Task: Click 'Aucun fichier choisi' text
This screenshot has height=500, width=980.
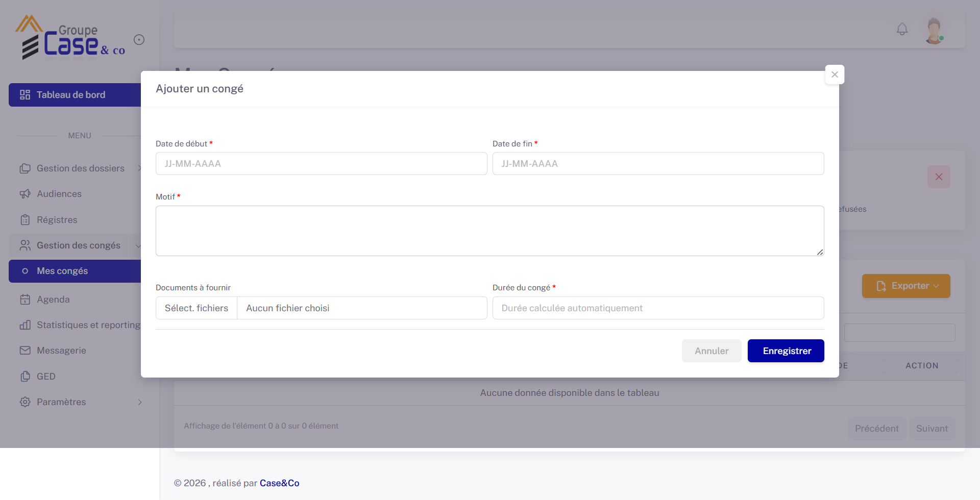Action: pos(288,308)
